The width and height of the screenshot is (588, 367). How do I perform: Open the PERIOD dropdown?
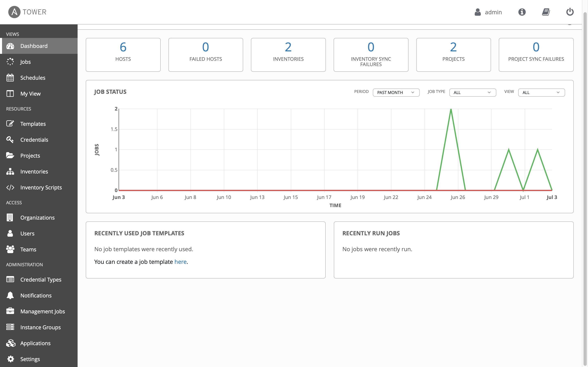coord(396,93)
